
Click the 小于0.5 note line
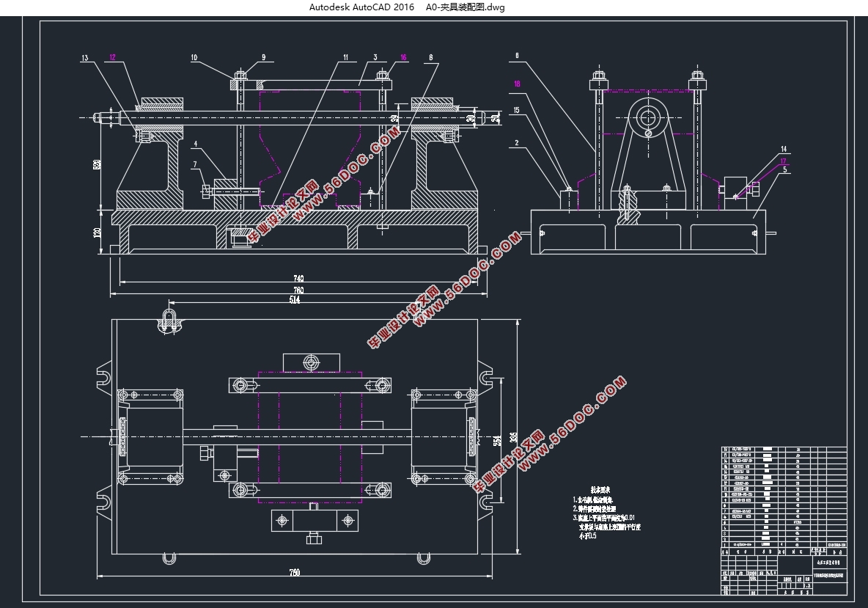(587, 536)
